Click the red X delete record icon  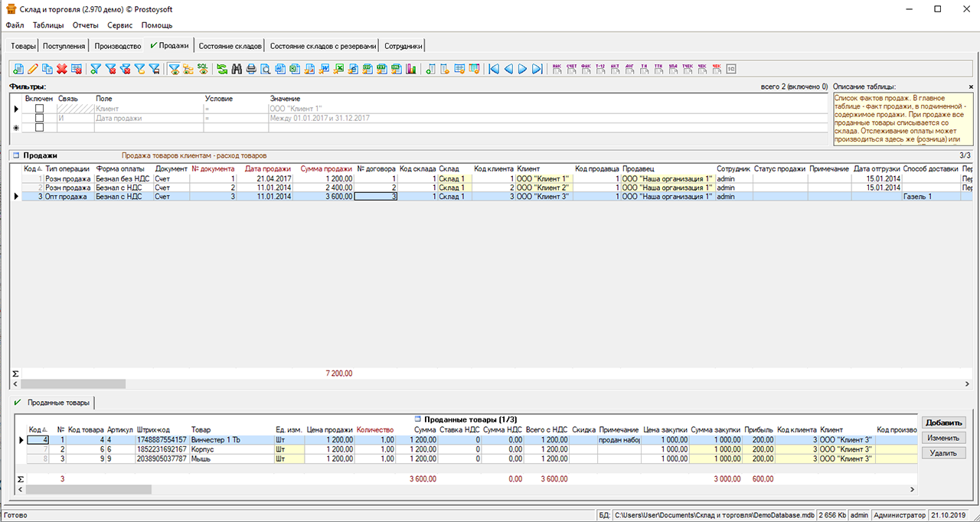tap(62, 70)
